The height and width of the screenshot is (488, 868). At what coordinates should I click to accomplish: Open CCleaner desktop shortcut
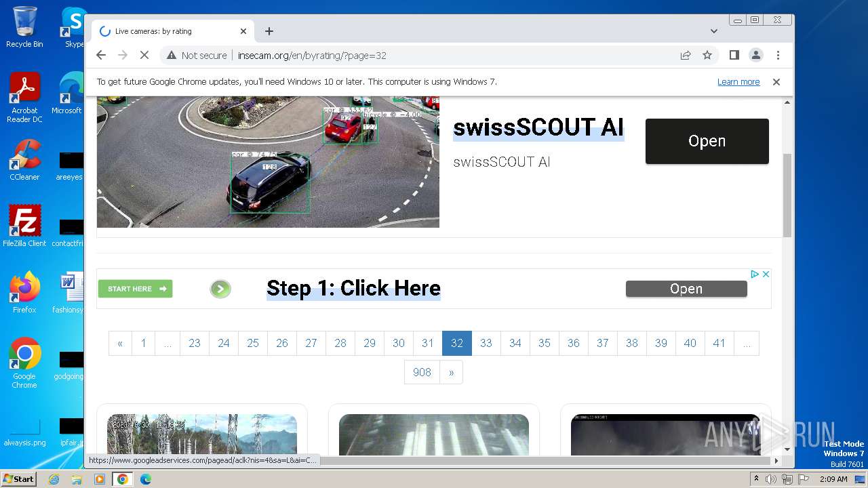pyautogui.click(x=24, y=160)
